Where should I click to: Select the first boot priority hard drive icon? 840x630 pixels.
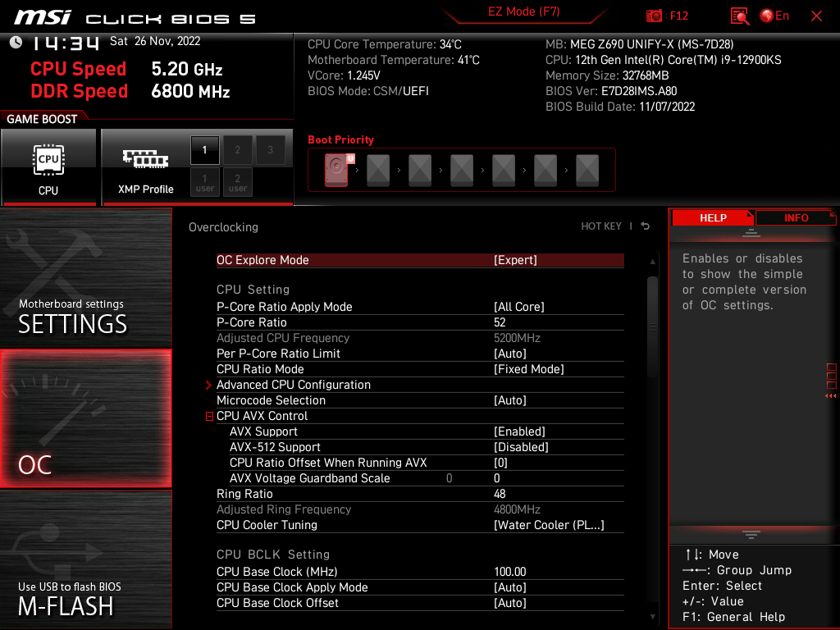pyautogui.click(x=337, y=170)
